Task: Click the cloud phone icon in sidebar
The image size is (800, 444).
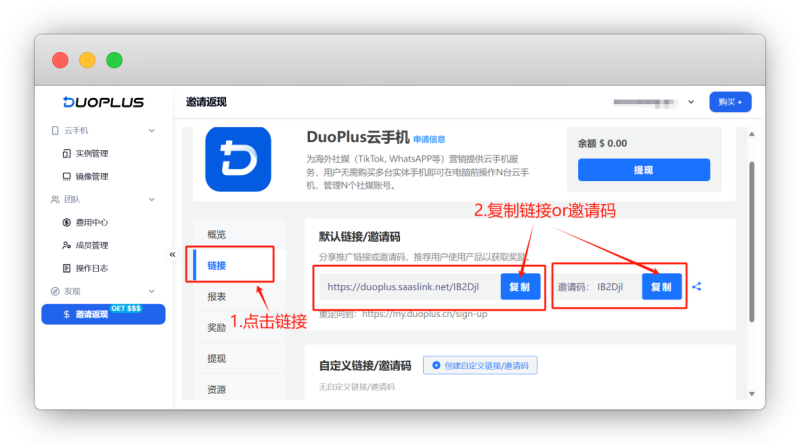Action: tap(55, 131)
